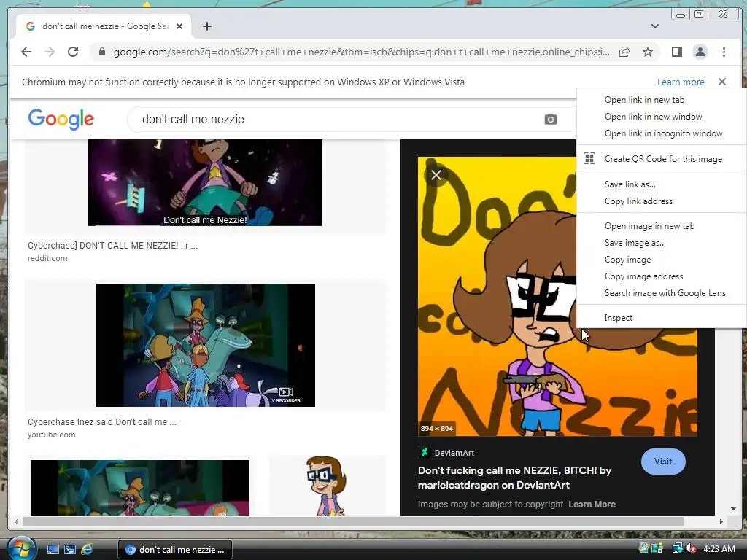Open the youtube Cyberchase Inez video thumbnail
The width and height of the screenshot is (747, 560).
(x=205, y=345)
